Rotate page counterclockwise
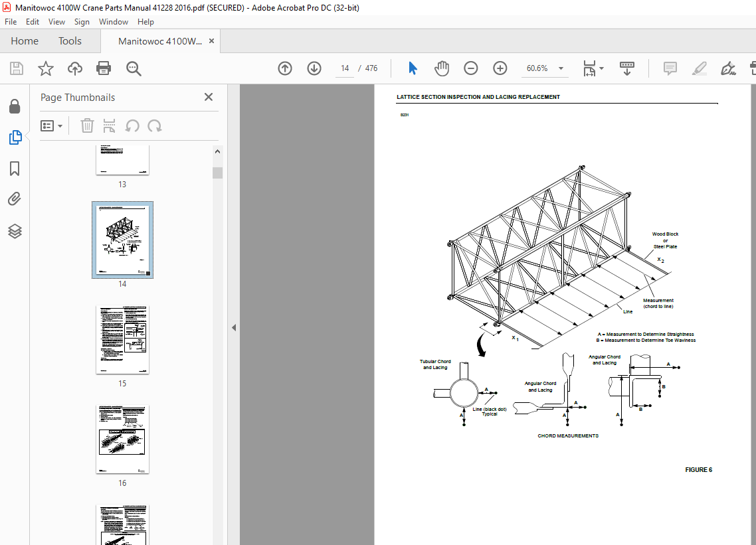Screen dimensions: 756x545 [132, 125]
